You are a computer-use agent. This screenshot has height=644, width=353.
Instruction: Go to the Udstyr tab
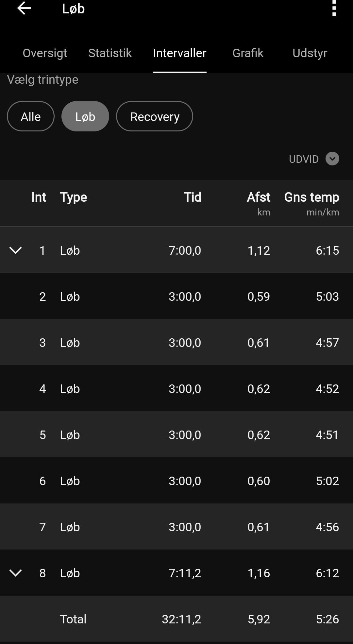click(310, 53)
